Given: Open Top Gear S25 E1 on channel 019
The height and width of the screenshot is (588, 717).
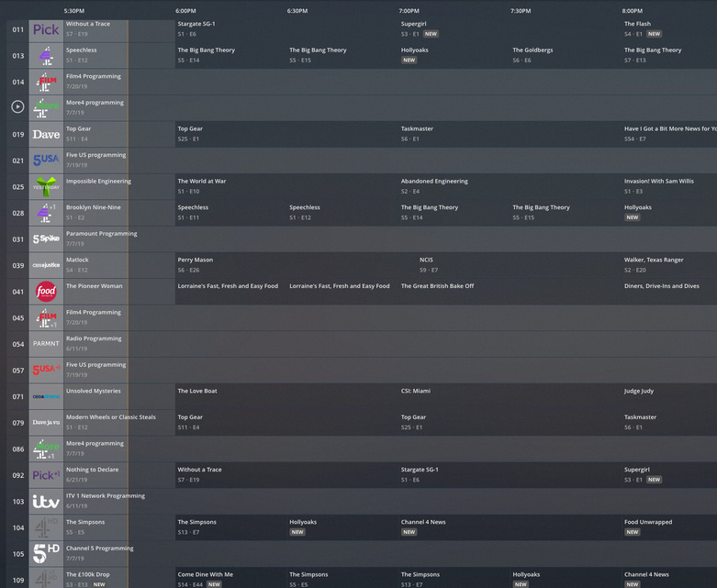Looking at the screenshot, I should coord(286,135).
